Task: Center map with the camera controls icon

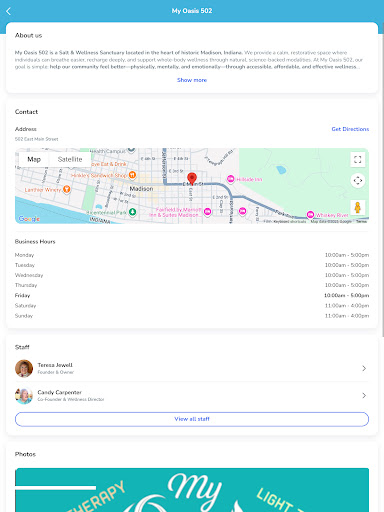Action: (x=358, y=180)
